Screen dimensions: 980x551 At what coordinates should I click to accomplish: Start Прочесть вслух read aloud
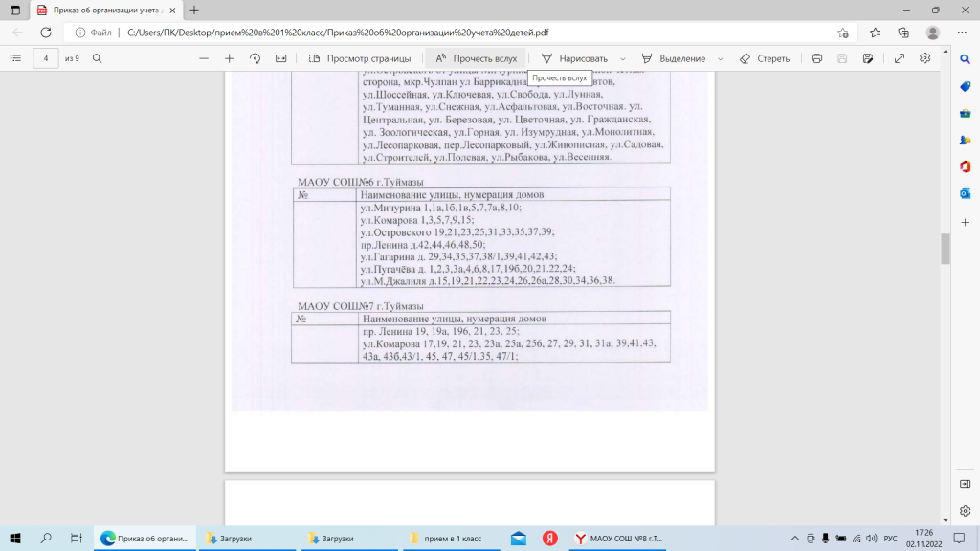pyautogui.click(x=477, y=58)
